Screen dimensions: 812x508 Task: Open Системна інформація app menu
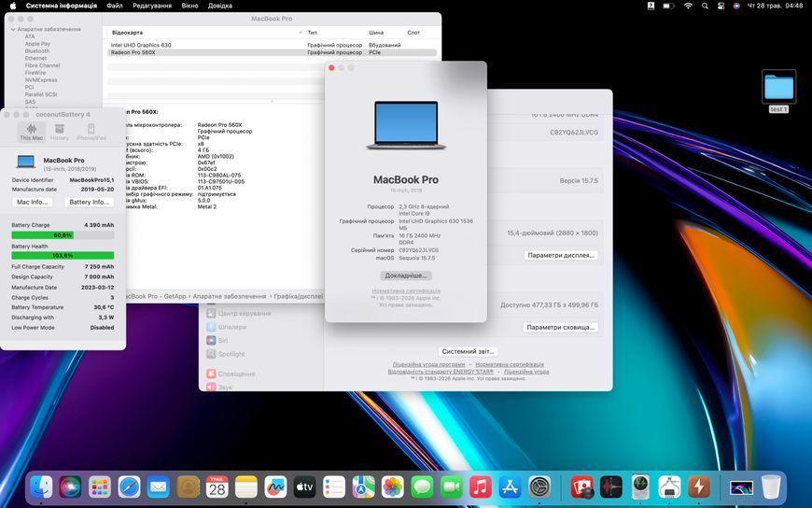[61, 6]
